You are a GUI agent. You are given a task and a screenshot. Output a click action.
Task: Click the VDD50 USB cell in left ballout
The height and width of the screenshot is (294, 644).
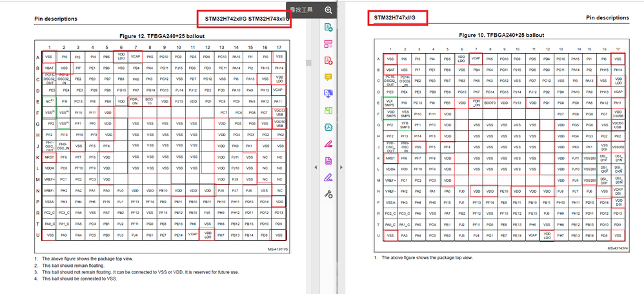coord(279,123)
